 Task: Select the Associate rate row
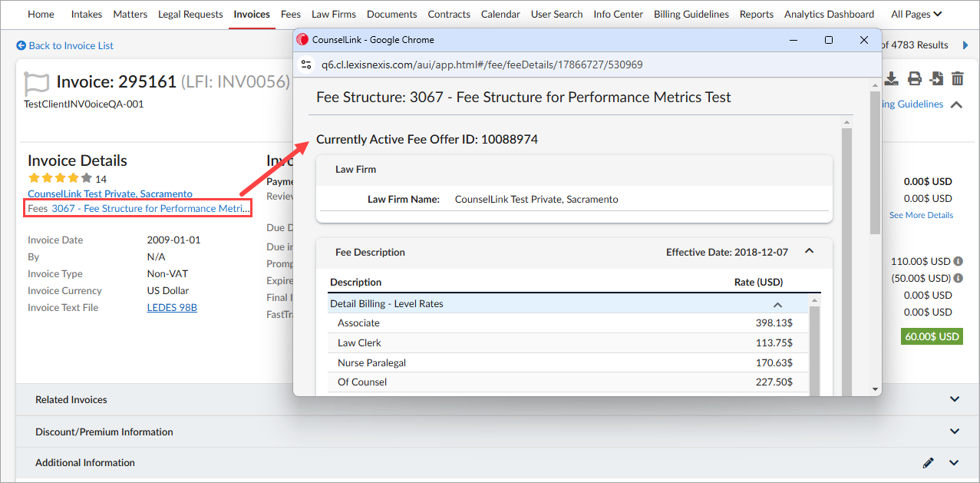pyautogui.click(x=568, y=323)
